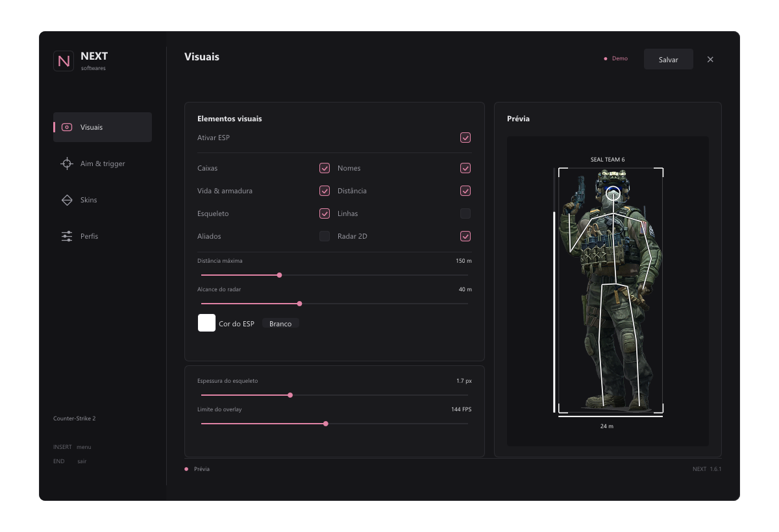Screen dimensions: 779x532
Task: Enable the Aliados checkbox
Action: tap(325, 236)
